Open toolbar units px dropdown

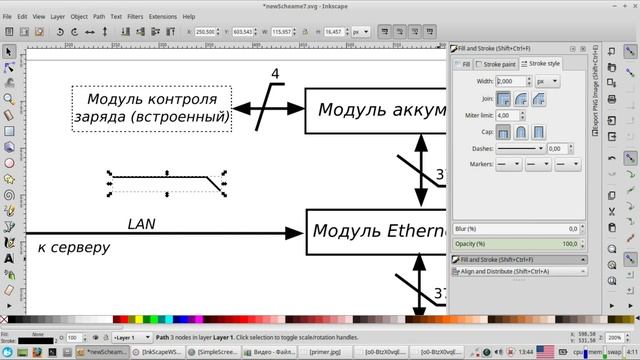pyautogui.click(x=361, y=32)
